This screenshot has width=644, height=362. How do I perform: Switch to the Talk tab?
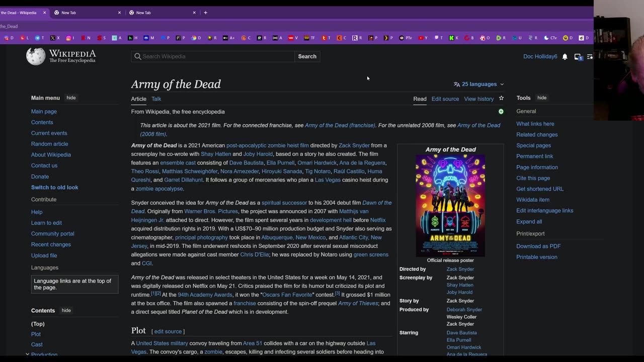click(x=156, y=99)
